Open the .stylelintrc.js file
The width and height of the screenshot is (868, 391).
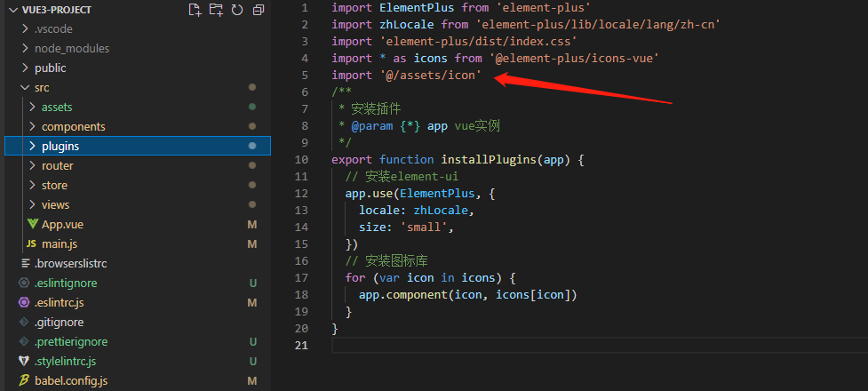pos(66,361)
